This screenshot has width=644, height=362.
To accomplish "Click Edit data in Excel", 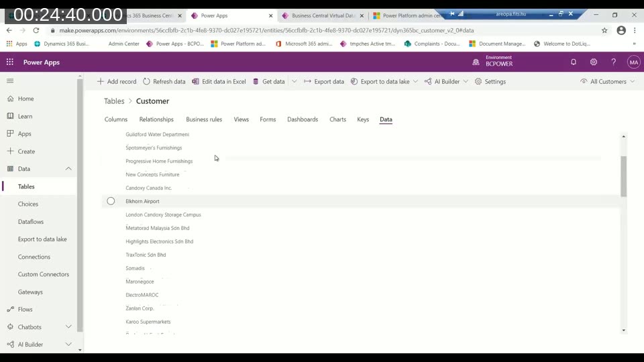I will tap(219, 82).
